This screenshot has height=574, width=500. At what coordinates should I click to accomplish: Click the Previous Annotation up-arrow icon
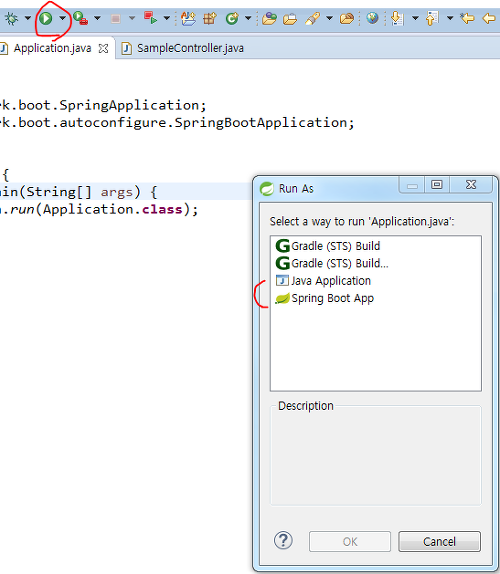pos(432,18)
